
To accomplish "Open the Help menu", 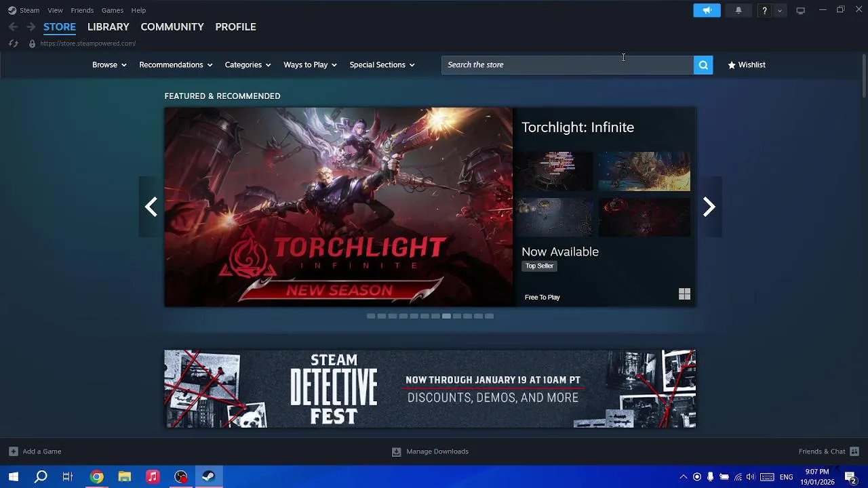I will click(138, 10).
